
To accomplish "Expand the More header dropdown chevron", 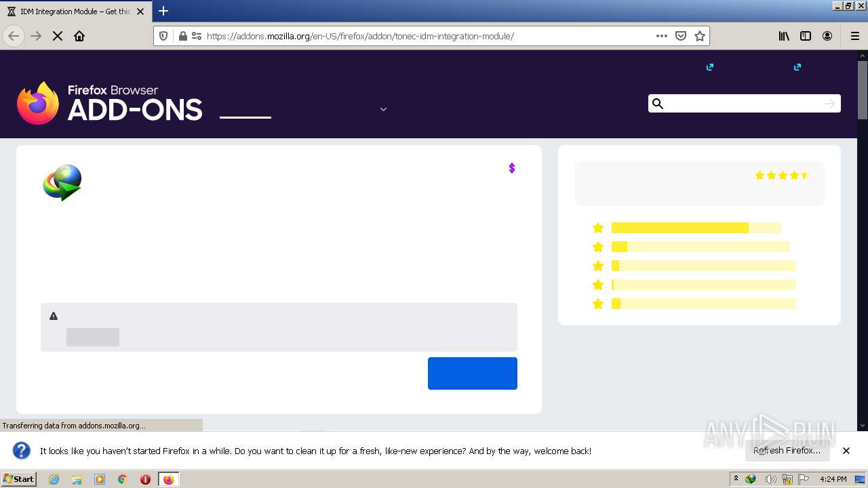I will [383, 109].
